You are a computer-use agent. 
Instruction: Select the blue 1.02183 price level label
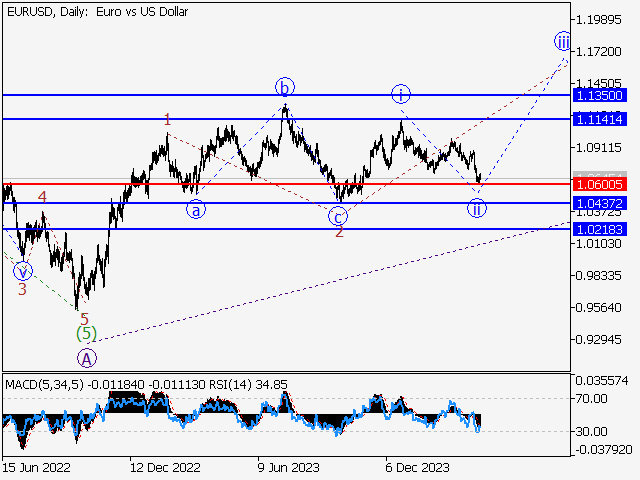point(600,229)
